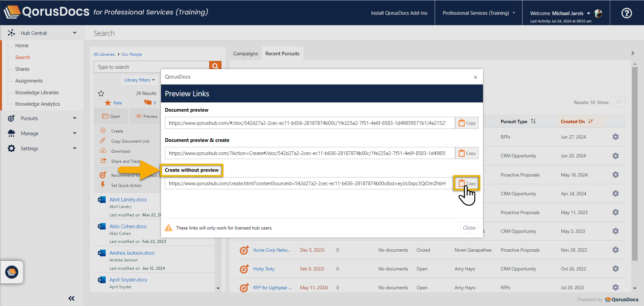Click the All Libraries breadcrumb

[104, 54]
